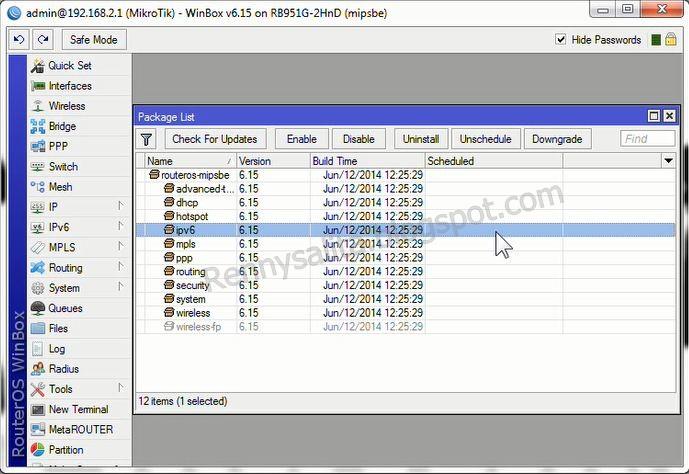The image size is (689, 474).
Task: Select the system package row
Action: pos(405,299)
